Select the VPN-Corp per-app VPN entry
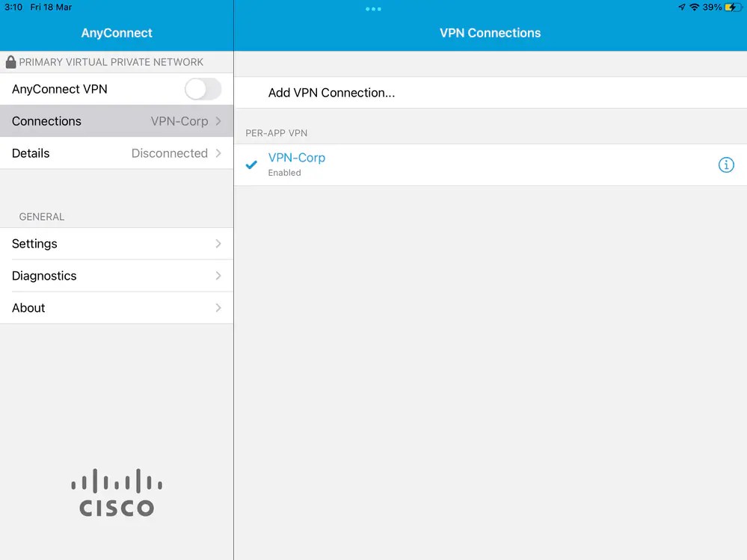 [297, 158]
